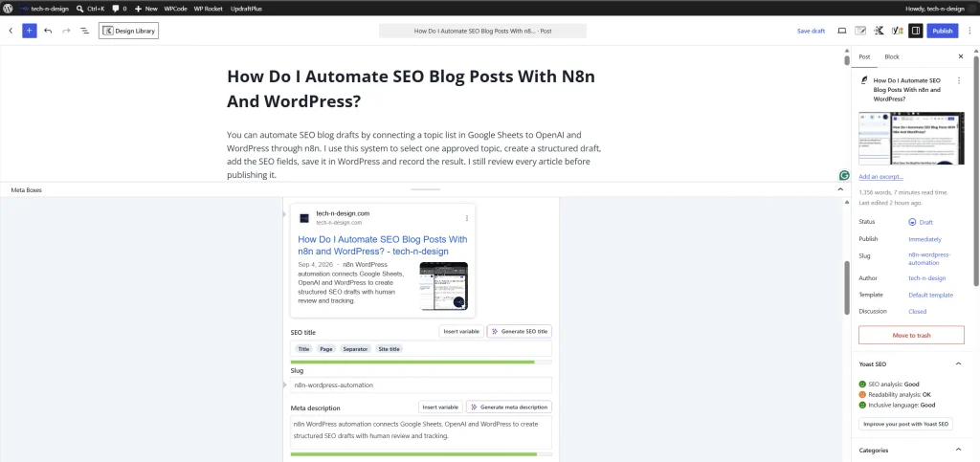Select the Separator variable chip

pyautogui.click(x=355, y=349)
